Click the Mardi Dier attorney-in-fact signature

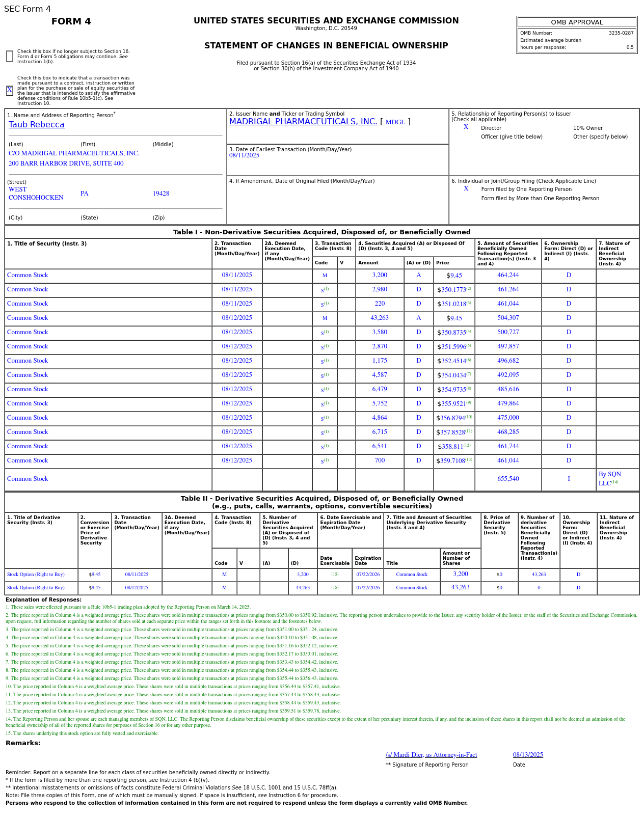(432, 755)
